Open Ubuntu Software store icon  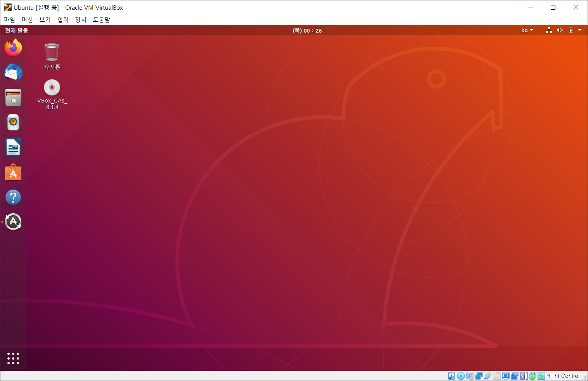click(13, 172)
